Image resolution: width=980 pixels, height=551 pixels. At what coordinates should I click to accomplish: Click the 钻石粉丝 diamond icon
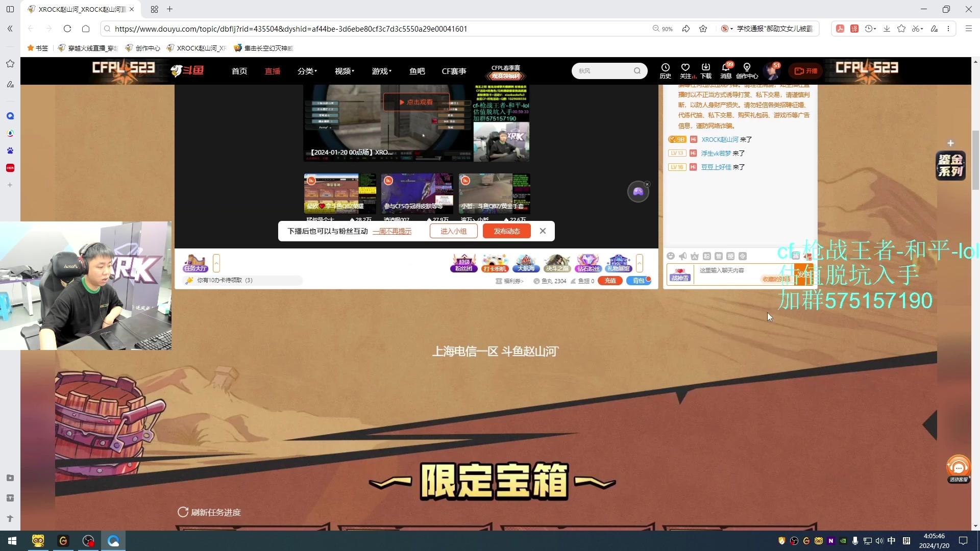(588, 263)
